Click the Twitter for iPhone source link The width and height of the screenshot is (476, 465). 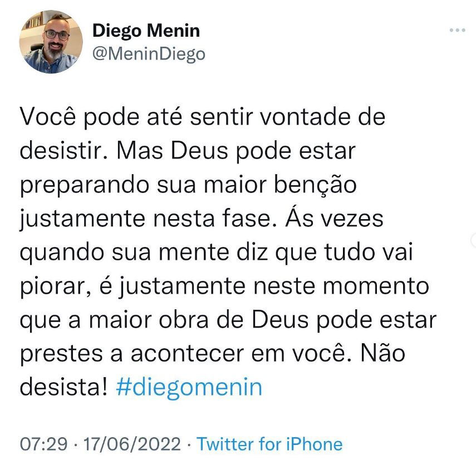[269, 444]
